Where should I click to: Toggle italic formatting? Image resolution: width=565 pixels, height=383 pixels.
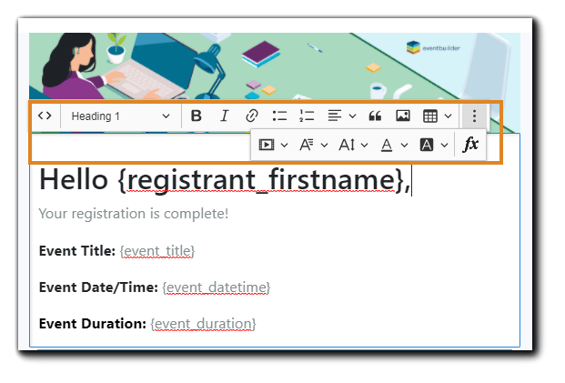tap(224, 116)
